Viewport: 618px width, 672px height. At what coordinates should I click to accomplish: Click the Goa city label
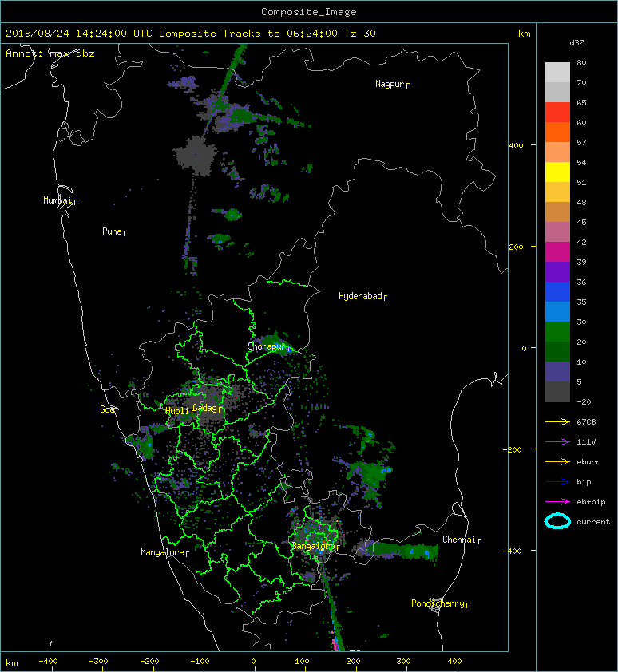[x=109, y=409]
